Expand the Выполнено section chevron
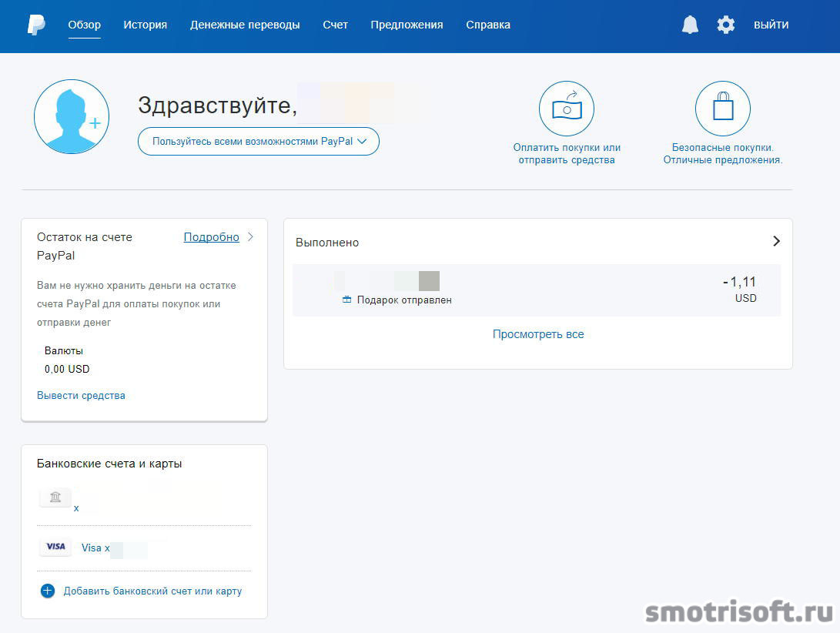840x633 pixels. click(x=776, y=241)
